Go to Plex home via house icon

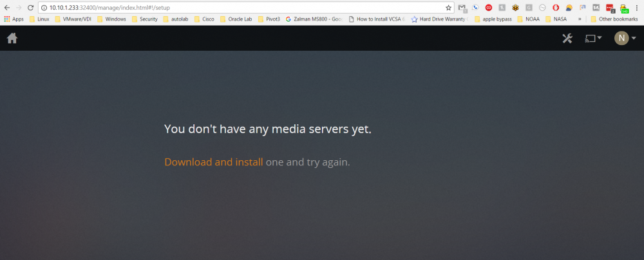point(12,38)
